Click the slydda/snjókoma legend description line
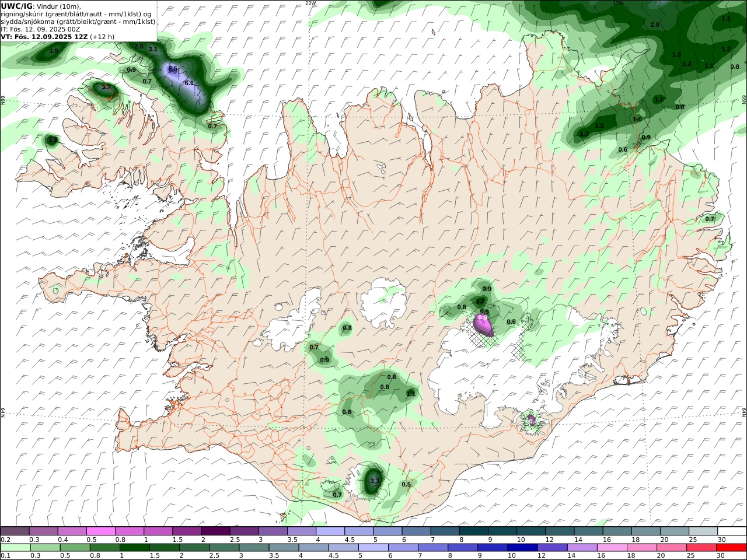747x560 pixels. [x=78, y=22]
